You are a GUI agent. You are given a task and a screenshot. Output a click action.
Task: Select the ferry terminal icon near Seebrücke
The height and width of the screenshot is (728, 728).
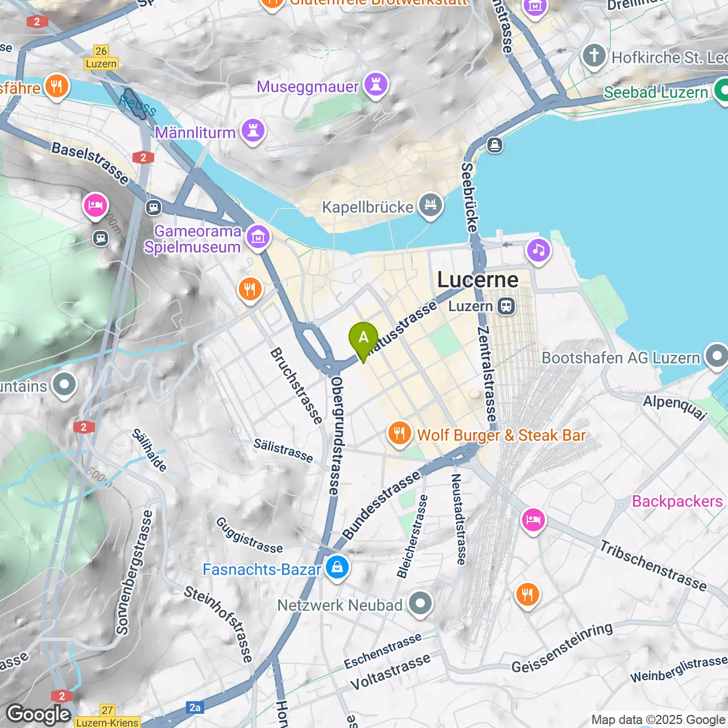point(495,145)
